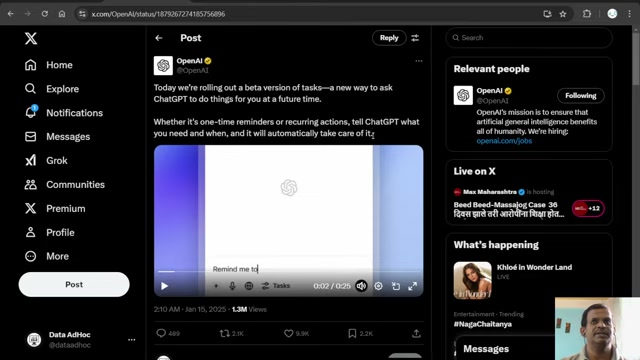Bookmark this page with star icon
640x360 pixels.
[563, 14]
